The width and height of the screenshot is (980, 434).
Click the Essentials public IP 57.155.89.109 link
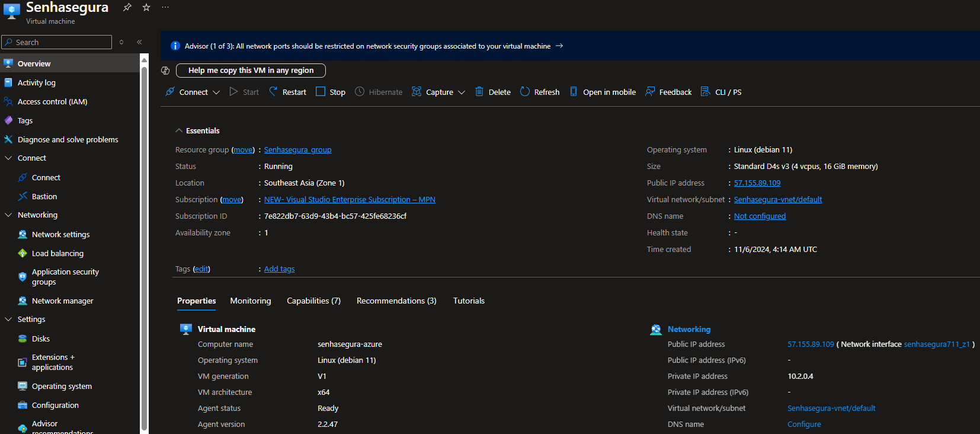pos(757,183)
